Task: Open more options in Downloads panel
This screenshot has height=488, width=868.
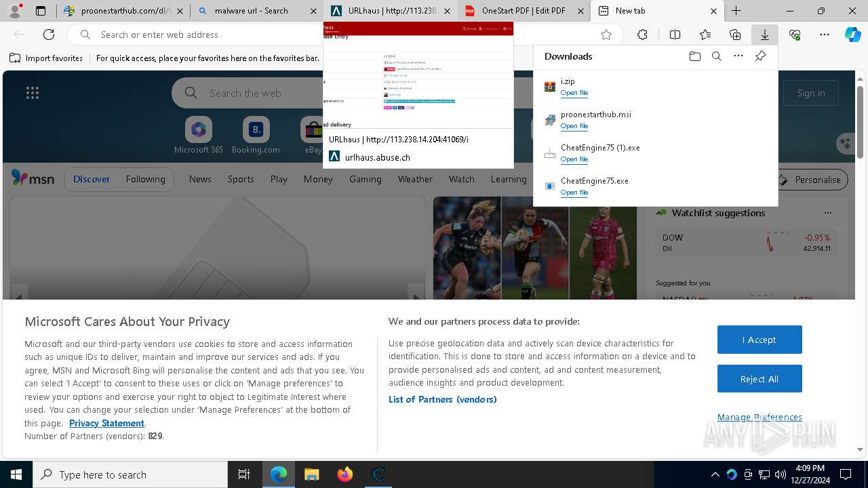Action: tap(738, 56)
